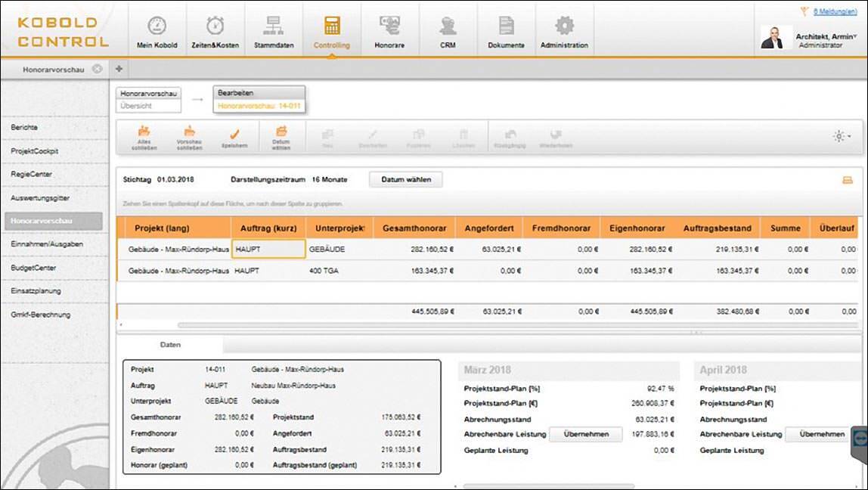
Task: Go to Honorarvorschau Übersicht breadcrumb step
Action: pyautogui.click(x=148, y=100)
